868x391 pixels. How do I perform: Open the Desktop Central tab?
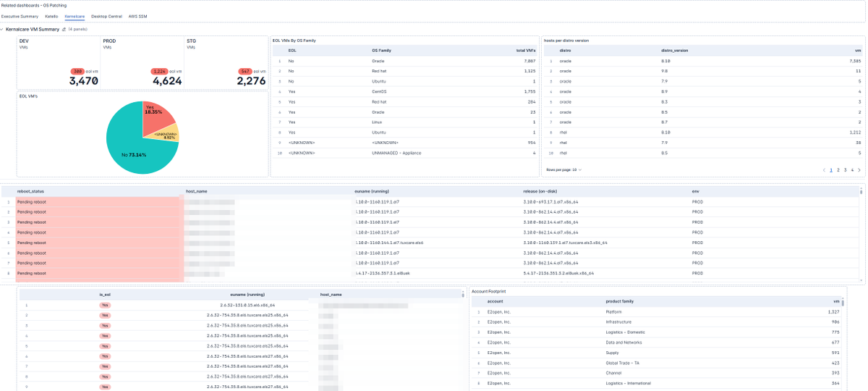pos(106,15)
